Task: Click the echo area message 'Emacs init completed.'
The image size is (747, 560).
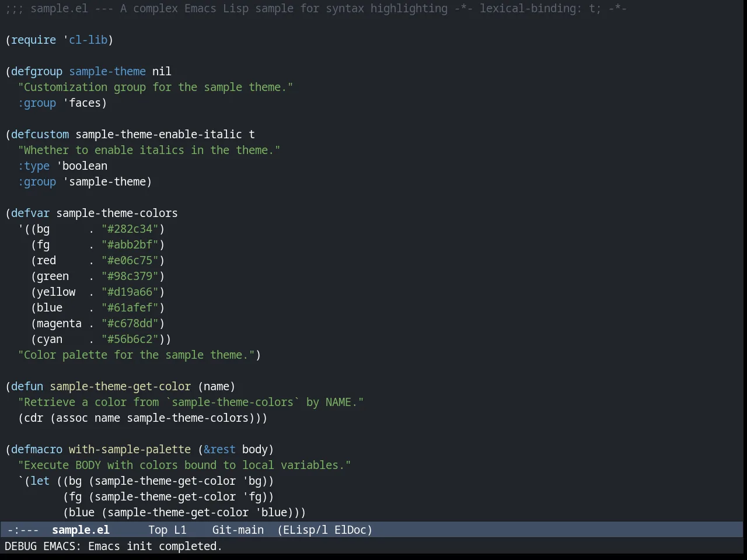Action: click(x=155, y=546)
